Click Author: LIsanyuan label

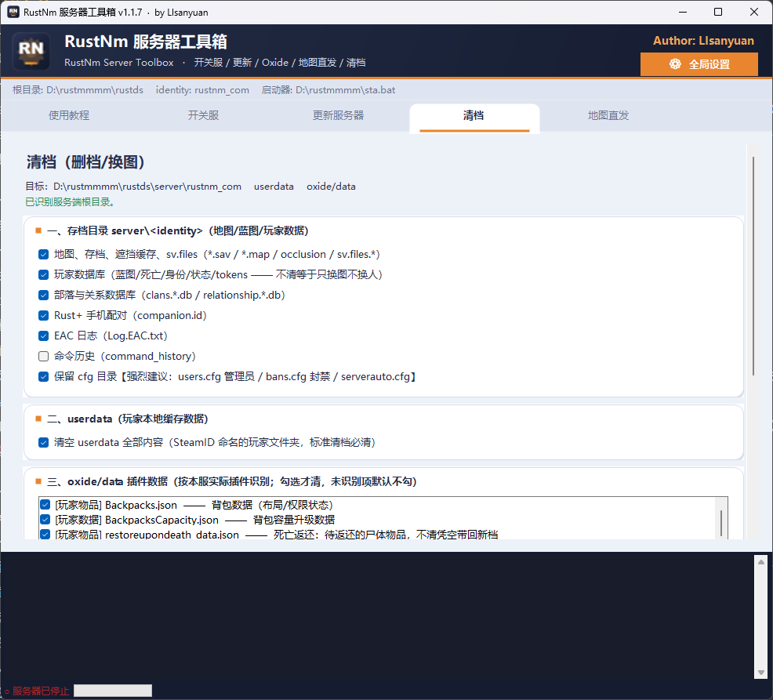pos(703,41)
